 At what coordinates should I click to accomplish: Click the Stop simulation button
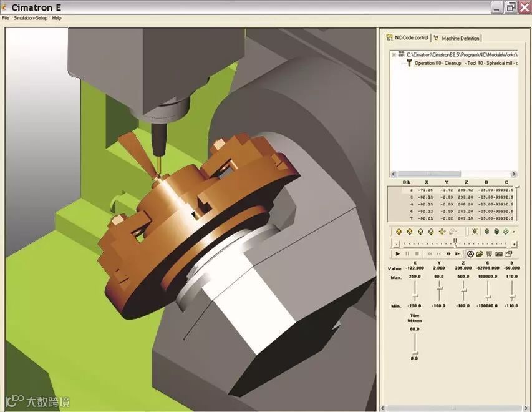point(417,253)
